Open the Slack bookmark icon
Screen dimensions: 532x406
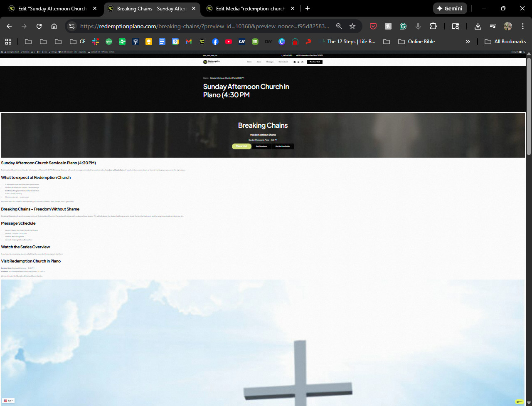pyautogui.click(x=96, y=42)
